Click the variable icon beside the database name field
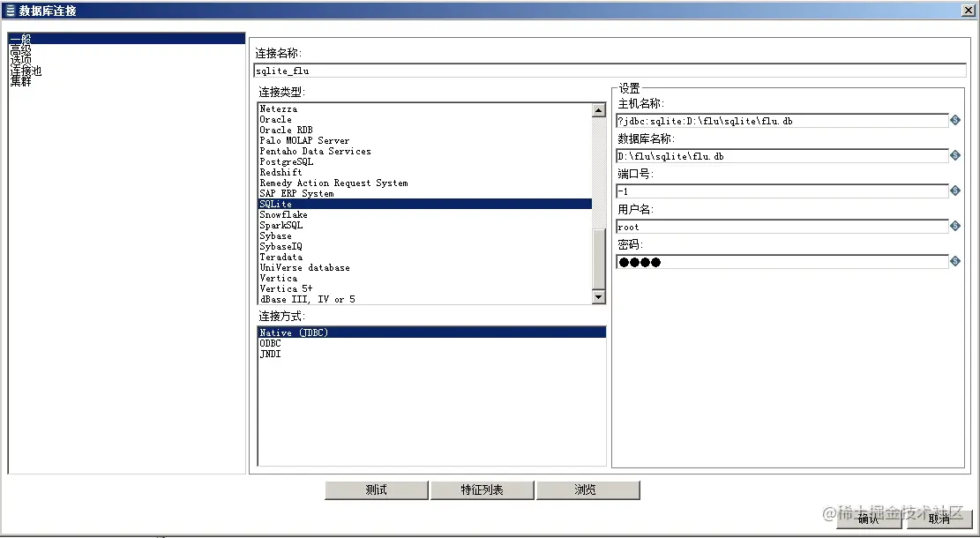The width and height of the screenshot is (980, 538). tap(954, 155)
